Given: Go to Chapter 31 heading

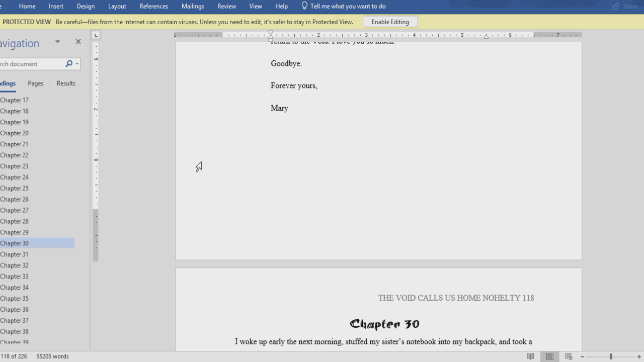Looking at the screenshot, I should click(14, 254).
